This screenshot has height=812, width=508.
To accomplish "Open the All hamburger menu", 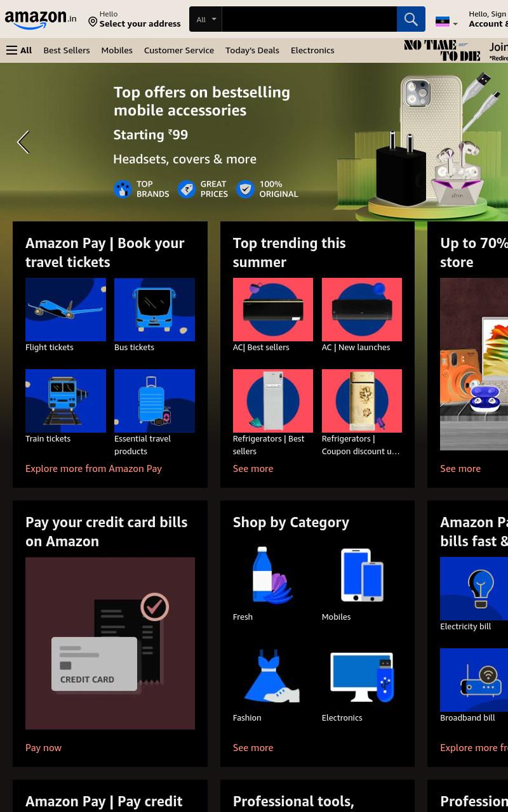I will 19,50.
